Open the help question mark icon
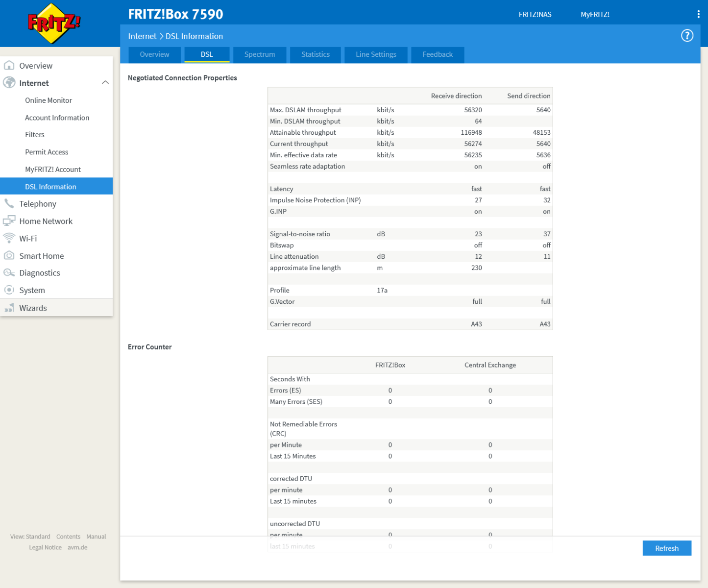The height and width of the screenshot is (588, 708). click(687, 36)
